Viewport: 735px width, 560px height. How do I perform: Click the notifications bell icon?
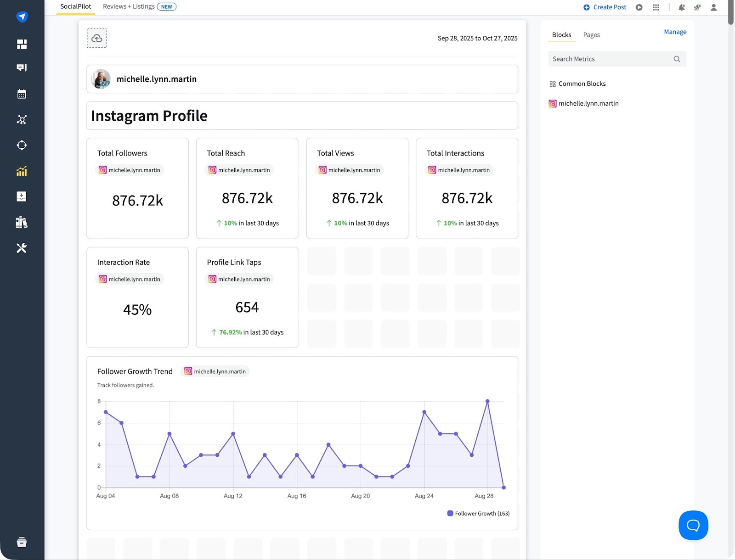tap(682, 7)
